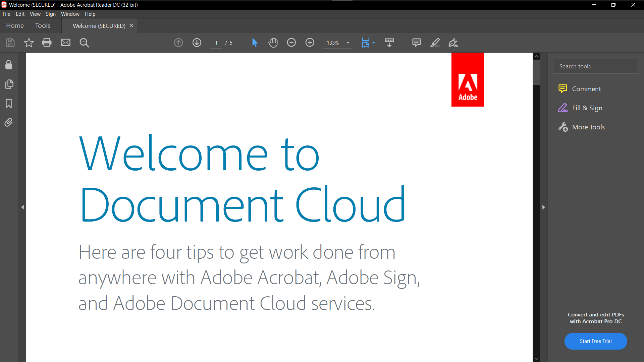
Task: Click the next page navigation arrow
Action: [196, 43]
